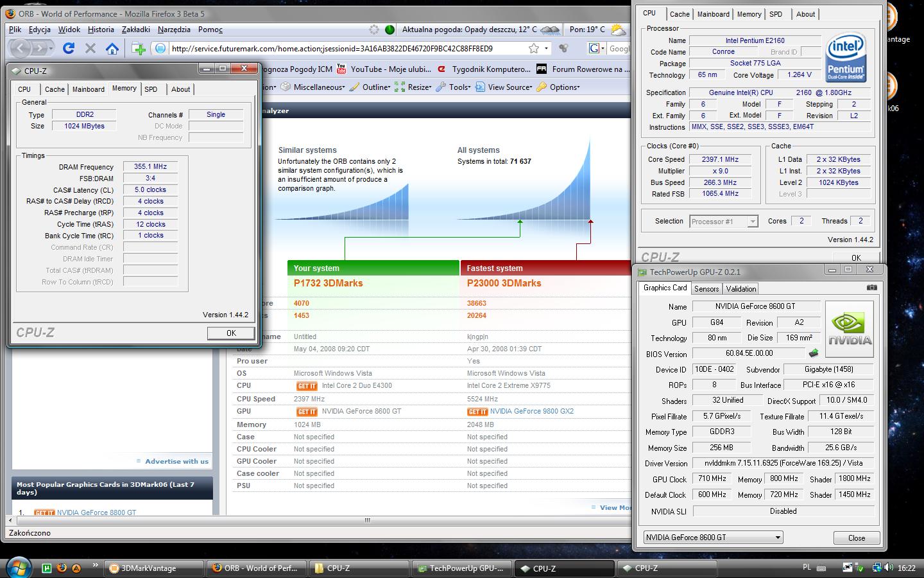This screenshot has height=578, width=924.
Task: Click into the Firefox URL address field
Action: tap(346, 48)
